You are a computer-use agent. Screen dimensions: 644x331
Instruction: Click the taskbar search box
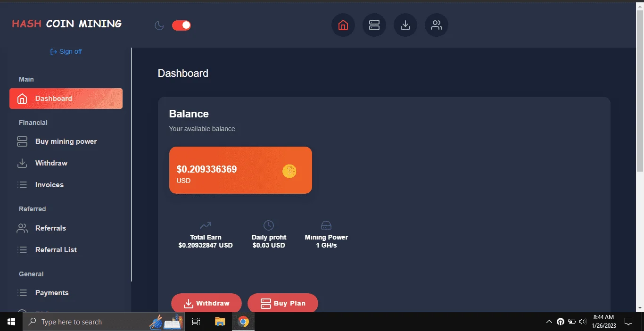(x=104, y=322)
